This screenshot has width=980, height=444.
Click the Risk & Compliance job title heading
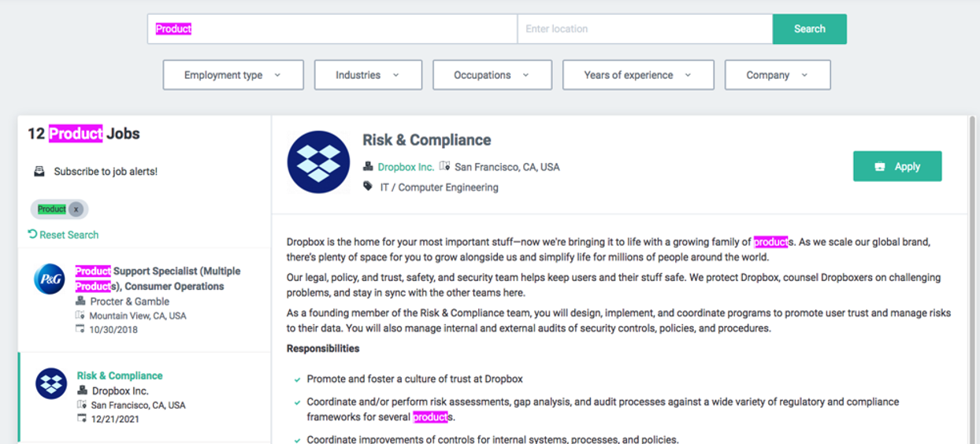[x=426, y=140]
